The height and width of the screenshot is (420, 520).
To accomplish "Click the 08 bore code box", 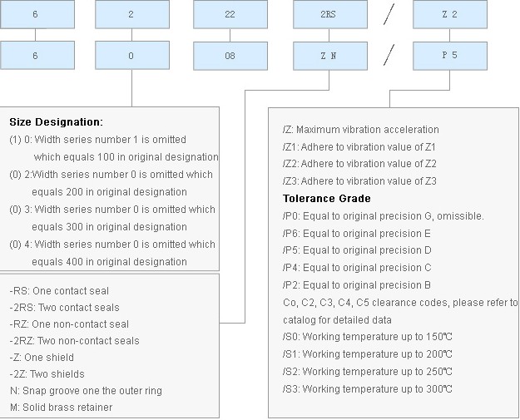I will click(x=230, y=56).
